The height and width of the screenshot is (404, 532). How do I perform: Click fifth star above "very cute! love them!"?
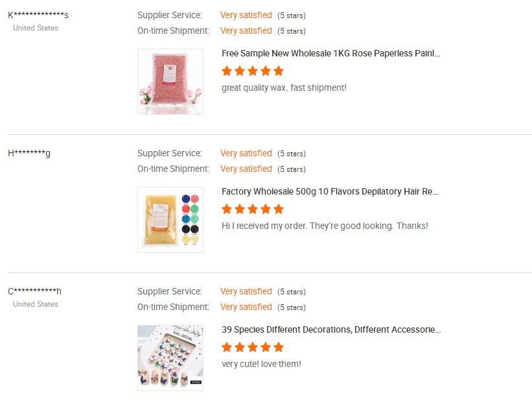279,347
